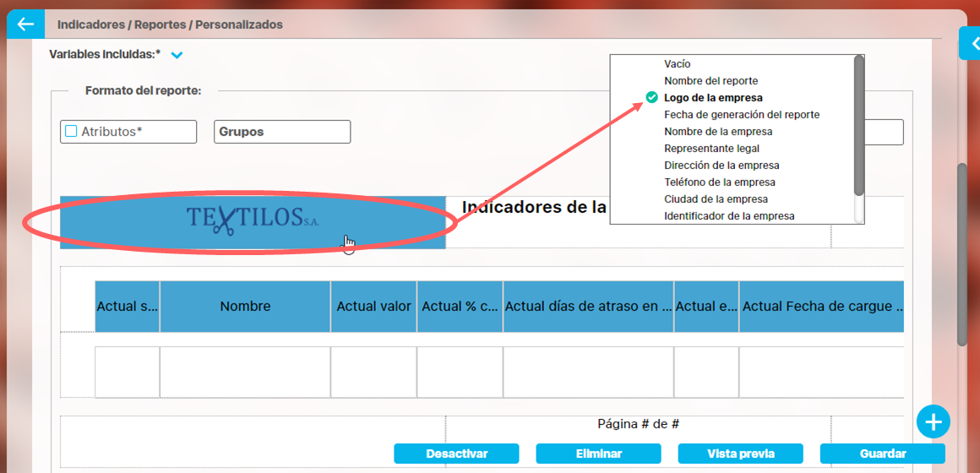Choose Identificador de la empresa option
Viewport: 980px width, 473px height.
729,216
